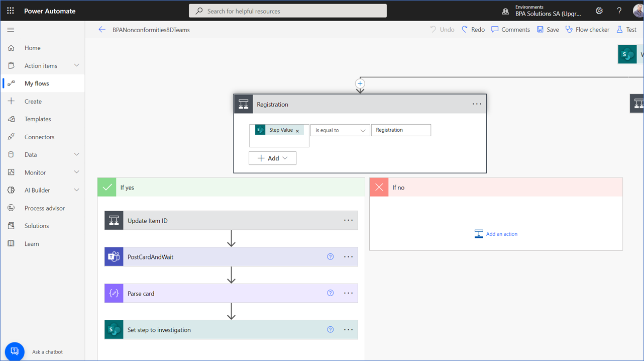Go to My flows
The image size is (644, 361).
click(42, 83)
